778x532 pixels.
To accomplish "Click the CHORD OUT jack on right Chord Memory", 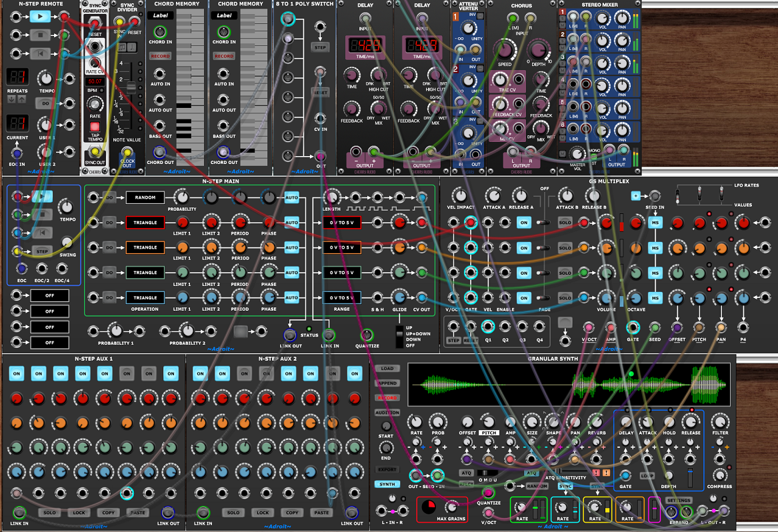I will coord(223,152).
